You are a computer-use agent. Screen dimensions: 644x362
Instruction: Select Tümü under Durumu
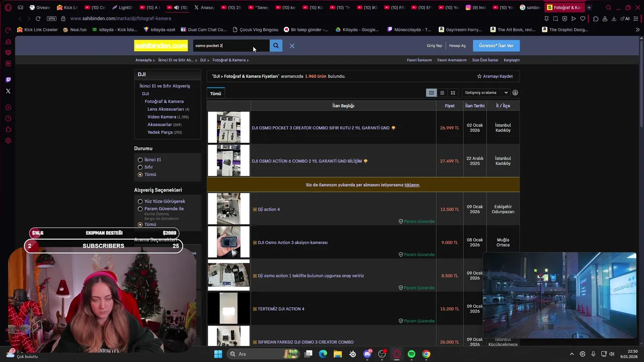pos(140,174)
